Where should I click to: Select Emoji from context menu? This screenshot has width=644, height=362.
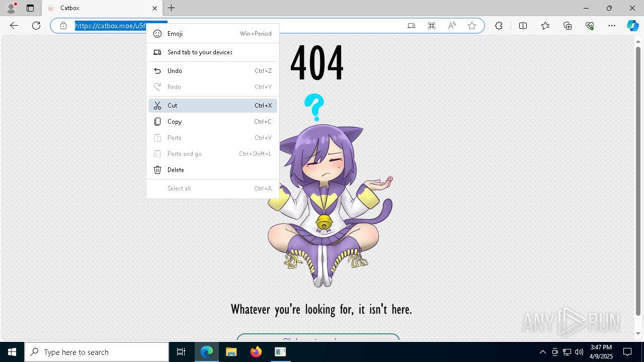(213, 34)
